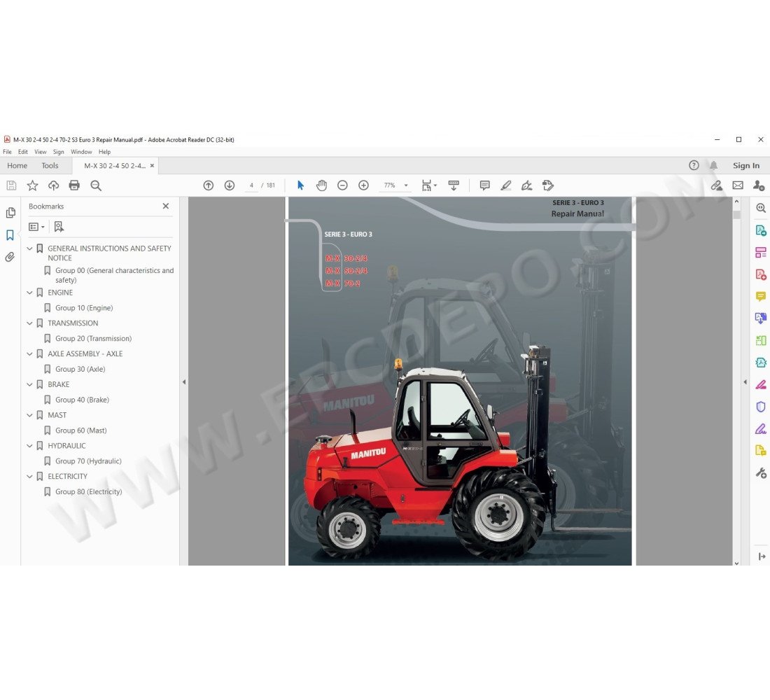
Task: Open the zoom percentage dropdown
Action: pyautogui.click(x=406, y=185)
